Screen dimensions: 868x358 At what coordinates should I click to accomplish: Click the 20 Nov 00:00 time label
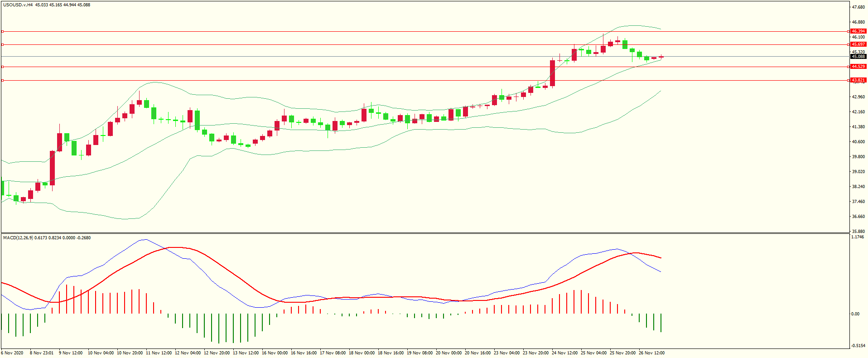pos(448,353)
